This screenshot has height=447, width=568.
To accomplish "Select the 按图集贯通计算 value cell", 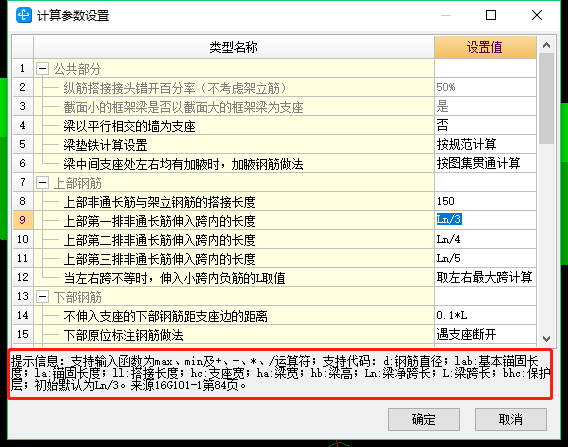I will click(485, 163).
